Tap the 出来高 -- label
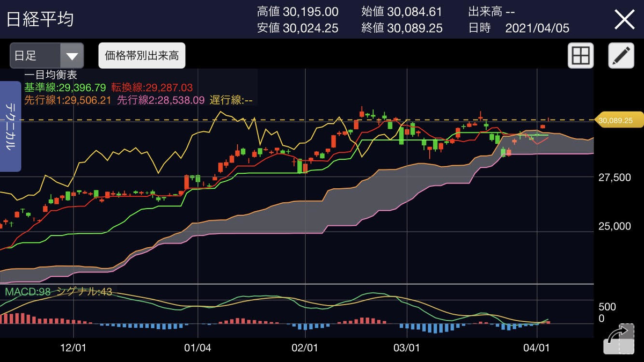This screenshot has height=362, width=644. pyautogui.click(x=491, y=12)
